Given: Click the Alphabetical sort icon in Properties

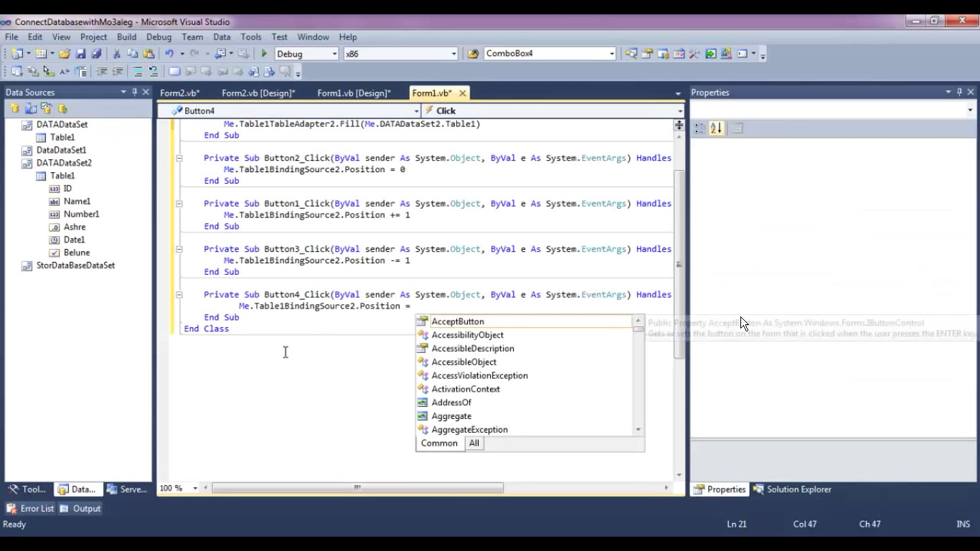Looking at the screenshot, I should point(716,128).
